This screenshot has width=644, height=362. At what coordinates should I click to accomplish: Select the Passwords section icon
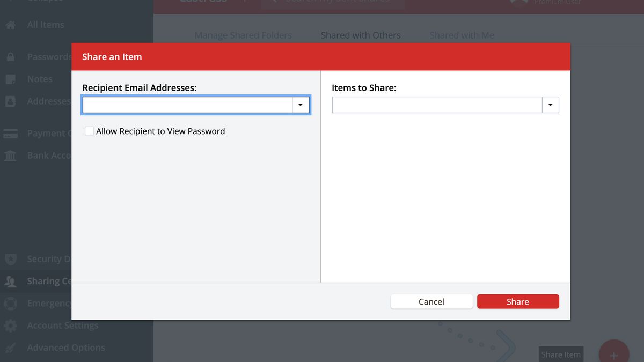pyautogui.click(x=11, y=56)
